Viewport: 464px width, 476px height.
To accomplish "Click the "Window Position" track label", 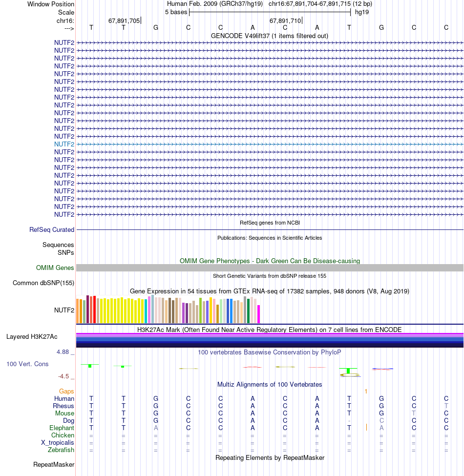I will (x=51, y=4).
